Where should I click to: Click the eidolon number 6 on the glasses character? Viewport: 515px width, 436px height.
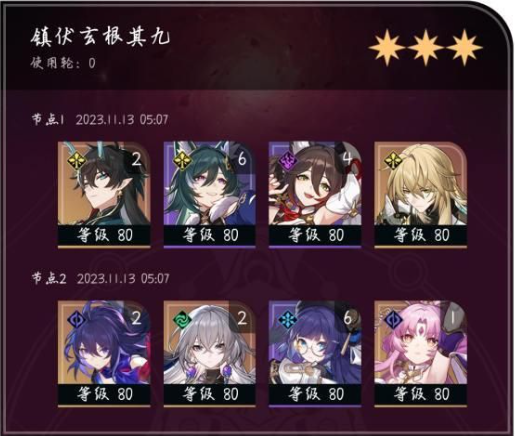point(347,319)
